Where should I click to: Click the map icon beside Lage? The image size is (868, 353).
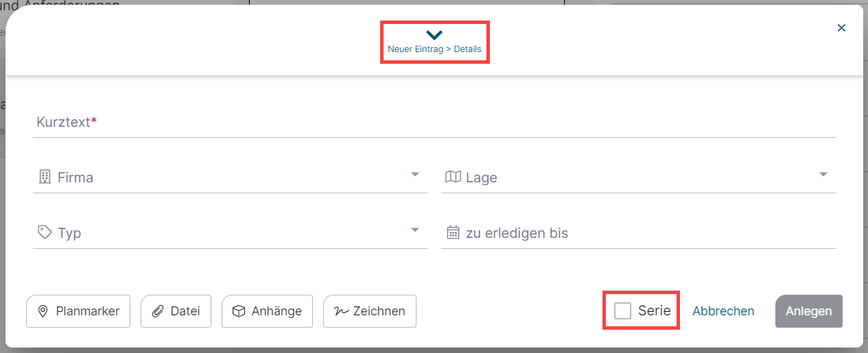[x=453, y=177]
